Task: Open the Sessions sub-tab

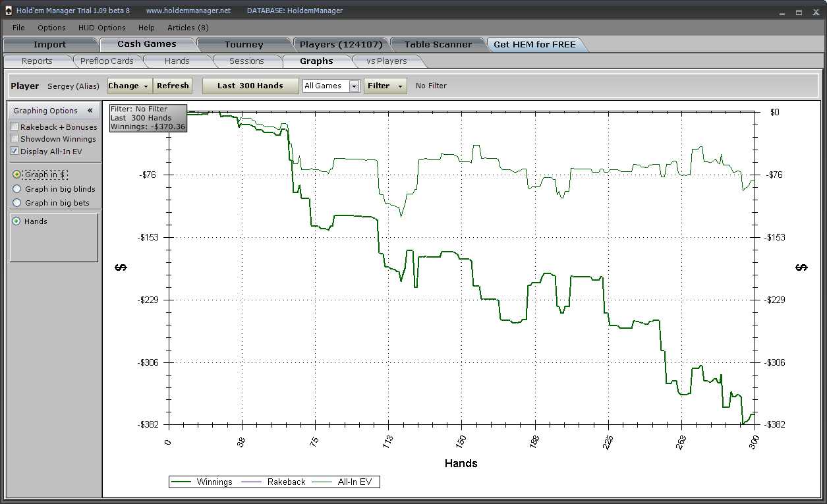Action: pos(246,61)
